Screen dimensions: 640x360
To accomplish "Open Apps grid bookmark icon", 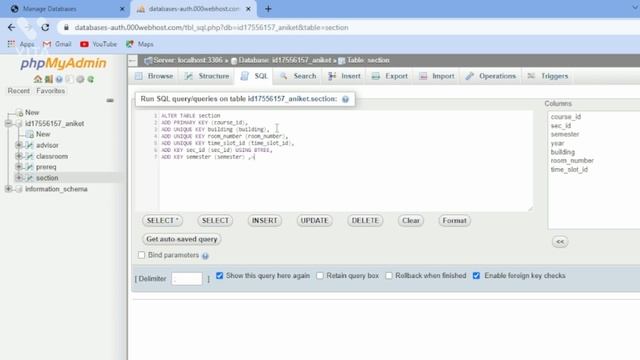I will (11, 44).
